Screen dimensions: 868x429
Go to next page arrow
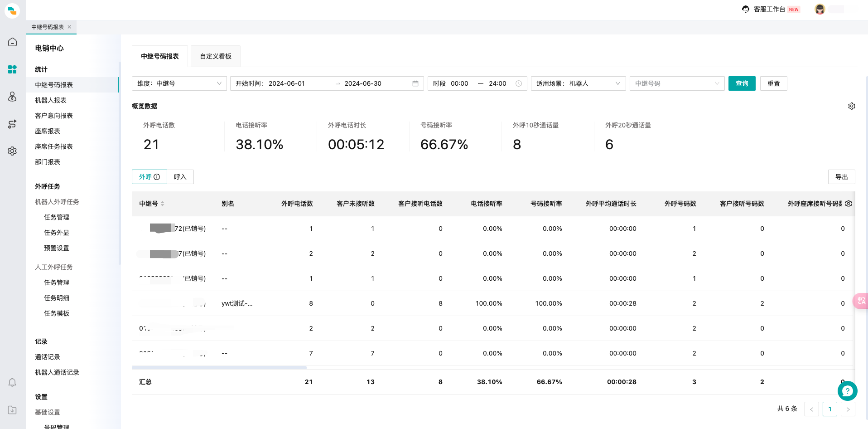pos(848,409)
